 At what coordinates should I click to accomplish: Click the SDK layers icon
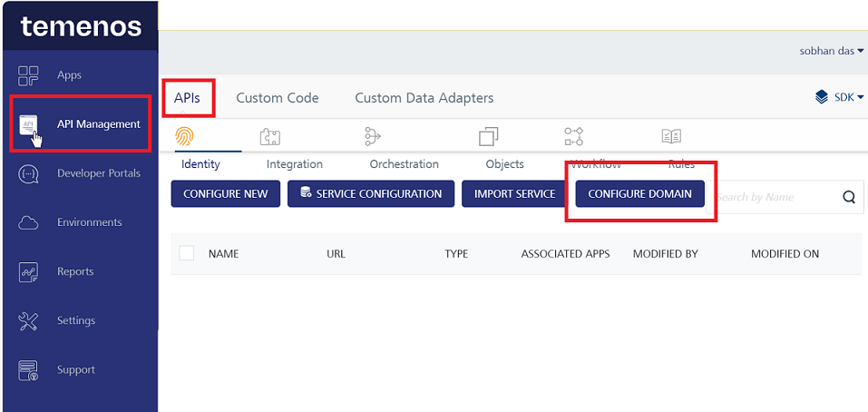click(822, 97)
